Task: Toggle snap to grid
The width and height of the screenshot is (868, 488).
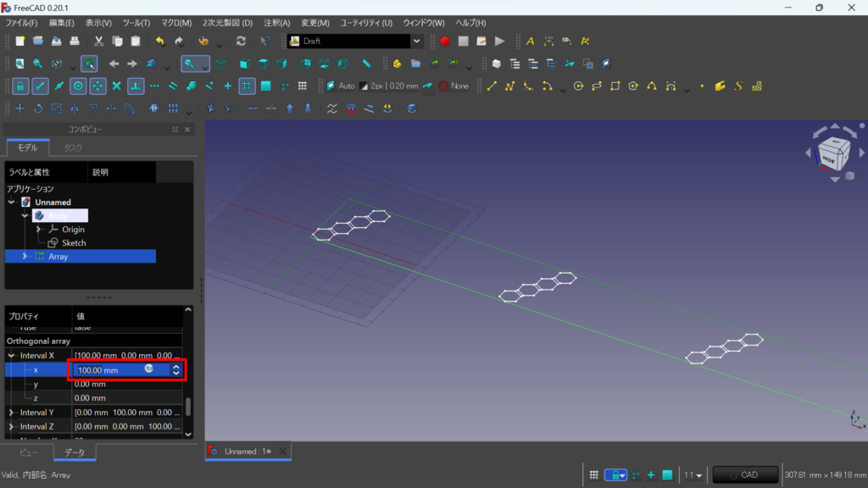Action: point(247,86)
